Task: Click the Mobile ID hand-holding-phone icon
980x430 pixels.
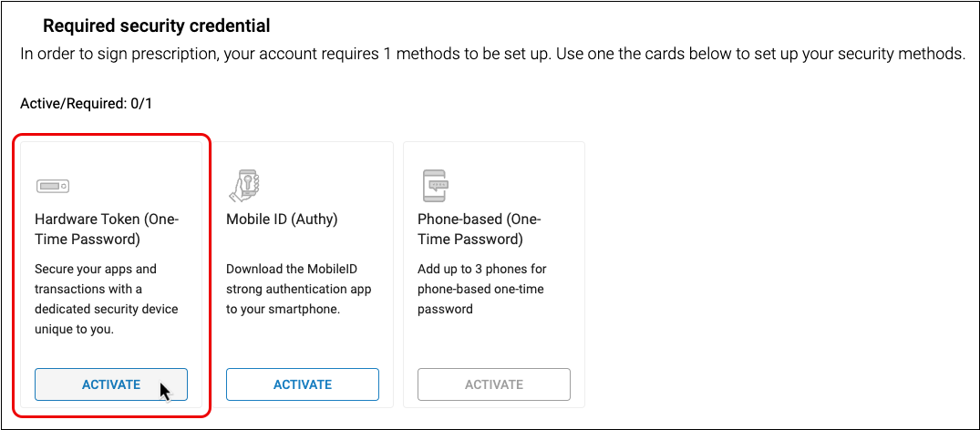Action: click(243, 185)
